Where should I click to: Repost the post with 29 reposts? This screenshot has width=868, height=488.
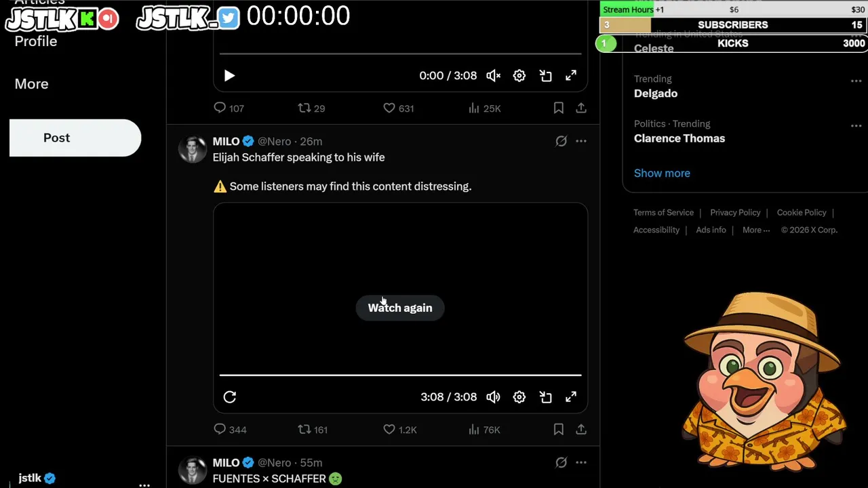click(311, 108)
